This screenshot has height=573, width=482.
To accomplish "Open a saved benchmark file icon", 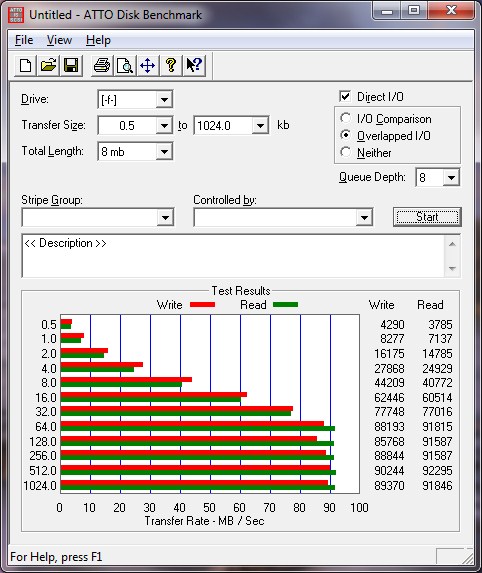I will [48, 66].
